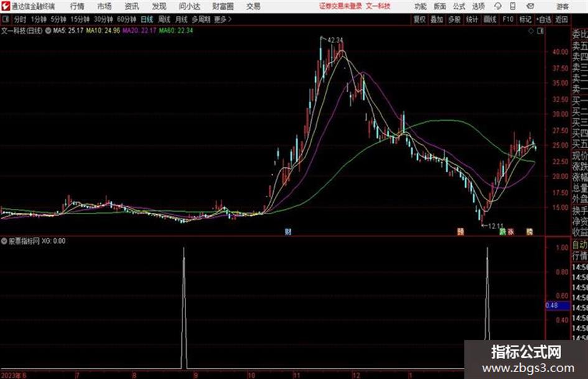
Task: Click the 多股 multi-stock button
Action: [454, 19]
